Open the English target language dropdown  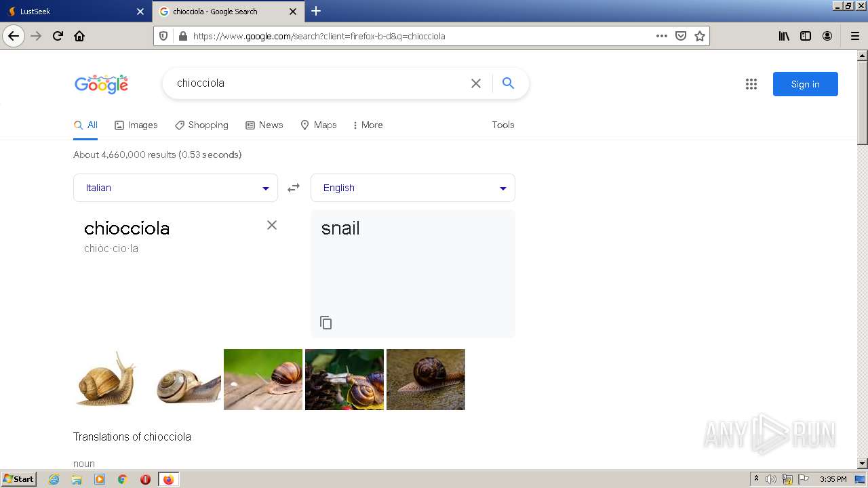click(x=413, y=188)
